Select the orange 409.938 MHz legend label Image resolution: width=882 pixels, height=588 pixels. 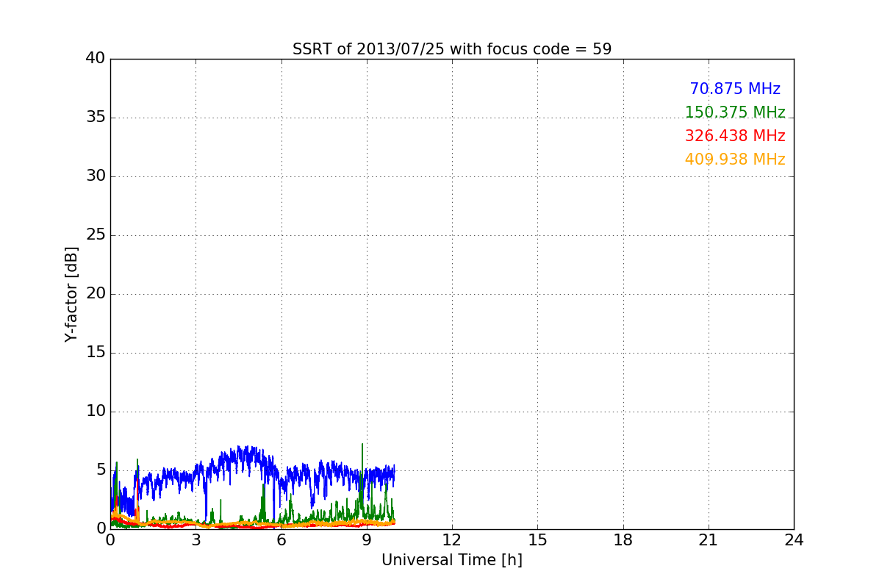[x=735, y=159]
